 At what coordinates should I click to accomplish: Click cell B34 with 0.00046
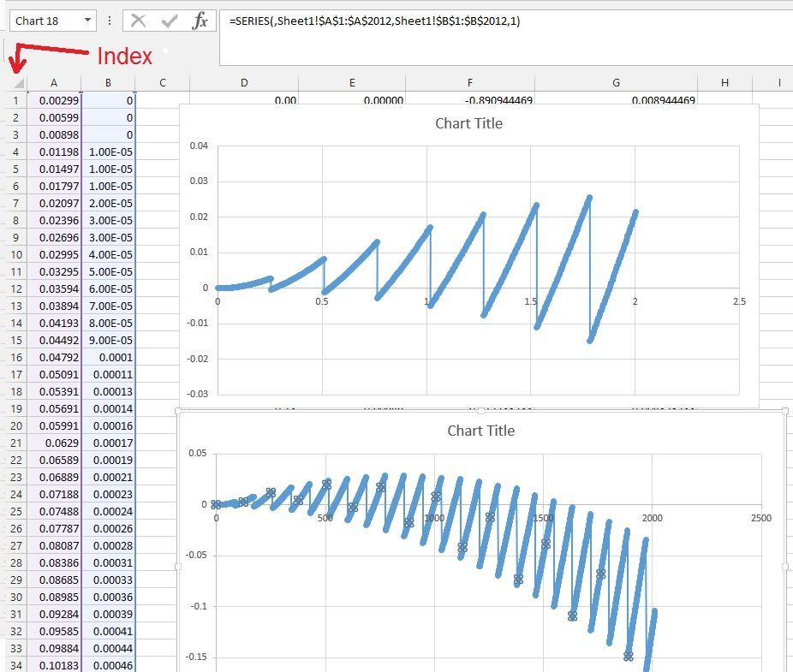pos(108,665)
